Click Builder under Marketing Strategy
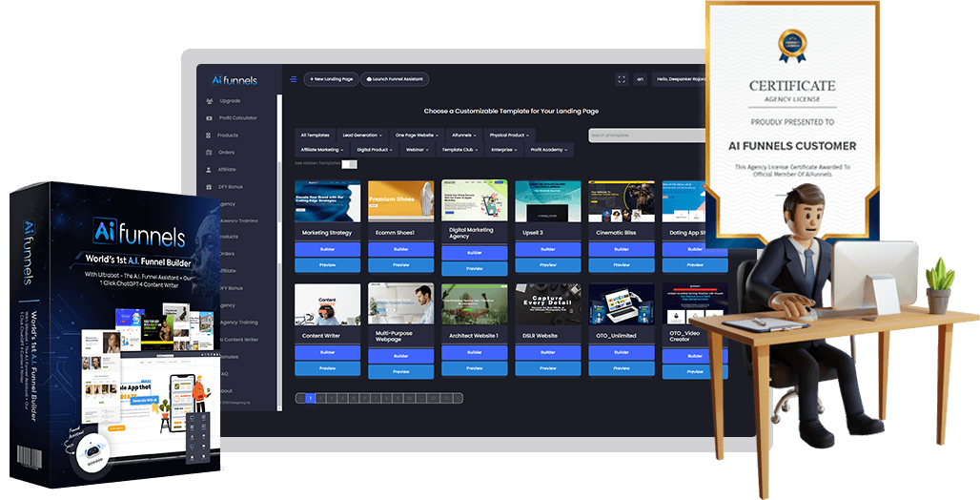This screenshot has height=500, width=980. point(328,249)
